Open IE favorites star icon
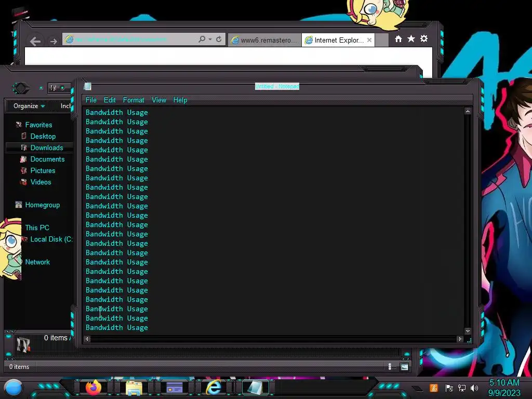The height and width of the screenshot is (399, 532). coord(411,38)
